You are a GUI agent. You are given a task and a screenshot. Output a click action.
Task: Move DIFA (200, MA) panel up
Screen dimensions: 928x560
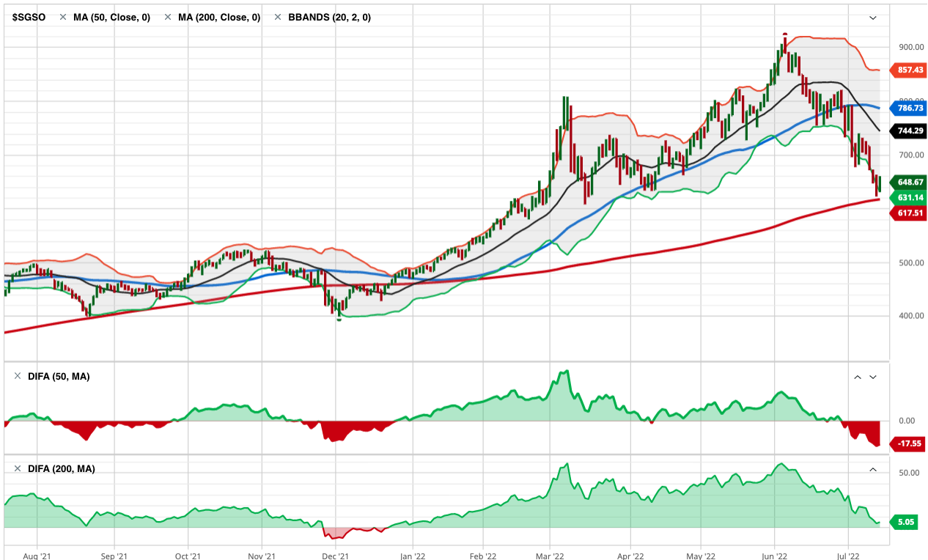click(x=873, y=469)
